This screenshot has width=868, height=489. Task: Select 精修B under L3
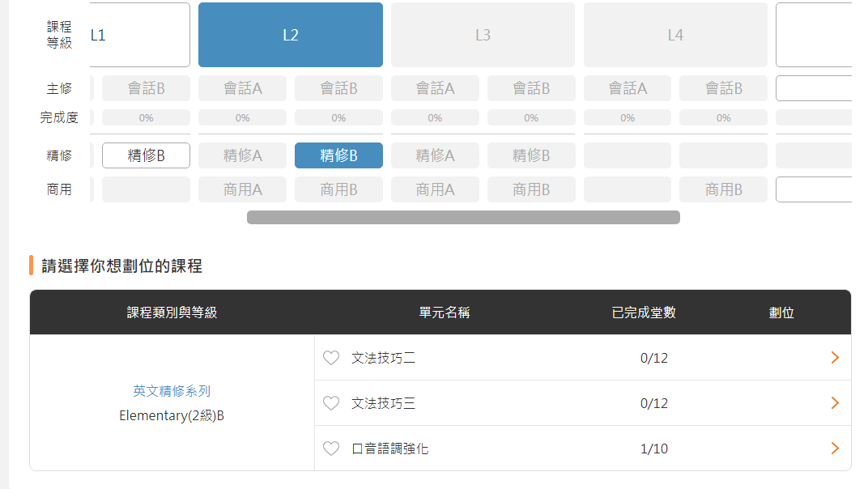click(x=531, y=155)
